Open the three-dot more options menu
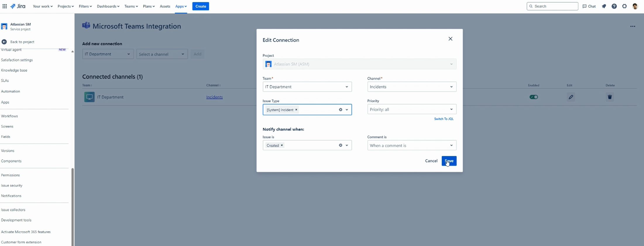The width and height of the screenshot is (644, 246). pyautogui.click(x=633, y=26)
